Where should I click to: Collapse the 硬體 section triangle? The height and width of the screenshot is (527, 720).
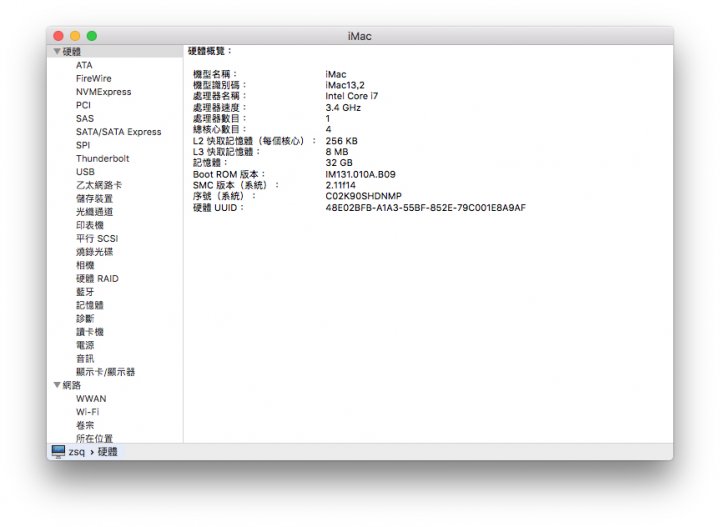tap(57, 51)
